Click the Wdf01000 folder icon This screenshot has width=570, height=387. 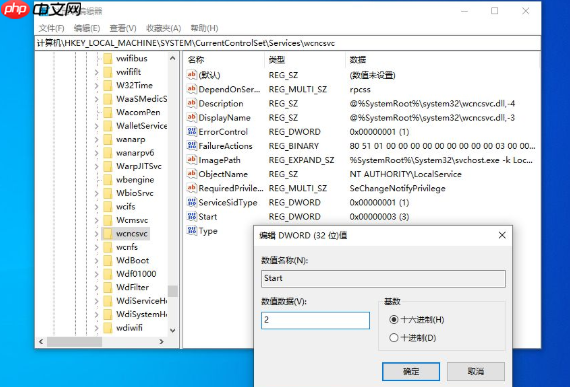coord(108,274)
